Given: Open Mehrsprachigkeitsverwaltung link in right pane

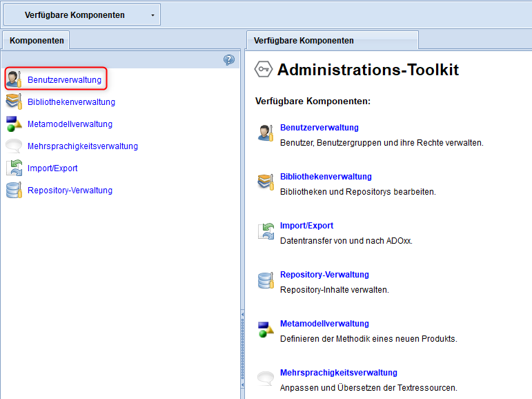Looking at the screenshot, I should [338, 373].
